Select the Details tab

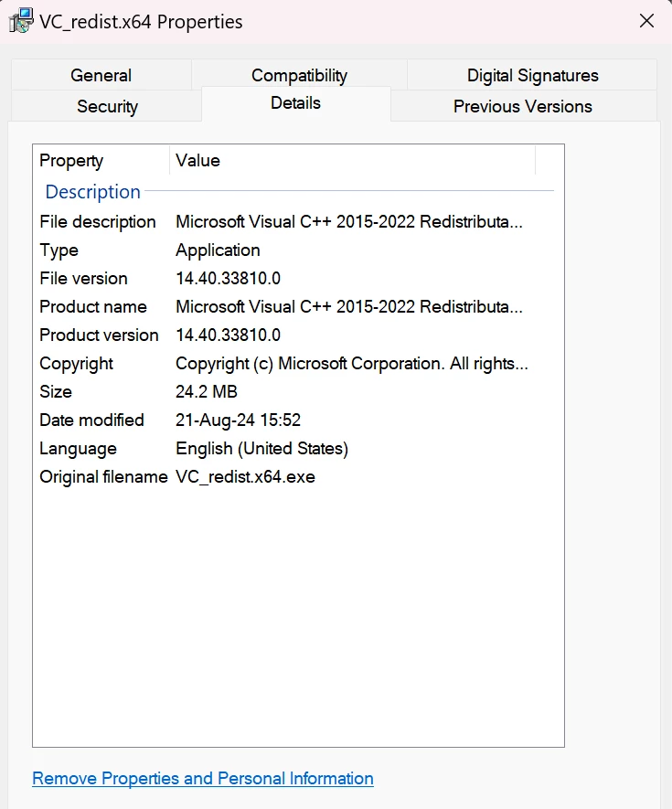pyautogui.click(x=295, y=103)
